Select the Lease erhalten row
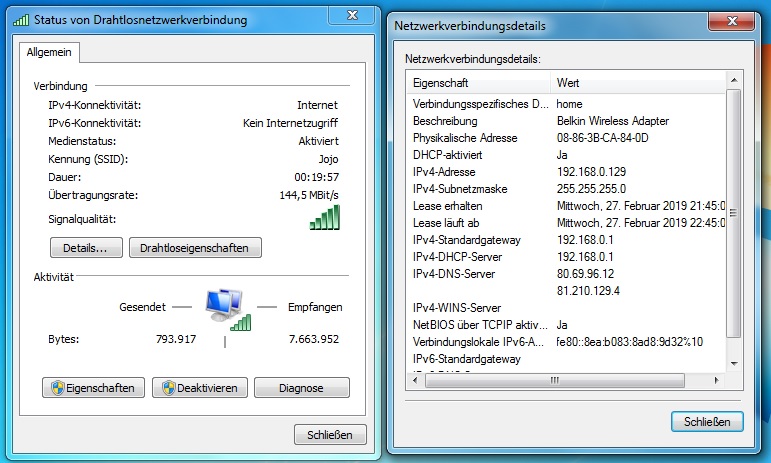This screenshot has height=463, width=771. tap(566, 206)
